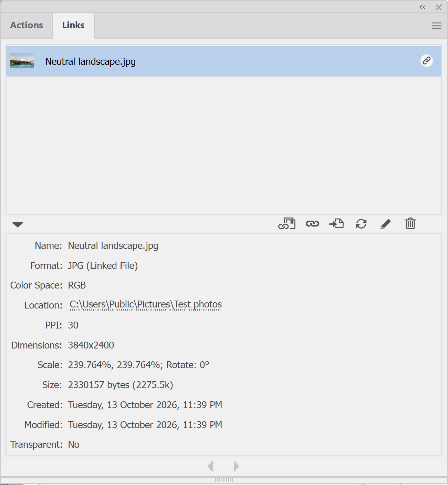Collapse the link info disclosure triangle
The image size is (448, 485).
click(18, 225)
